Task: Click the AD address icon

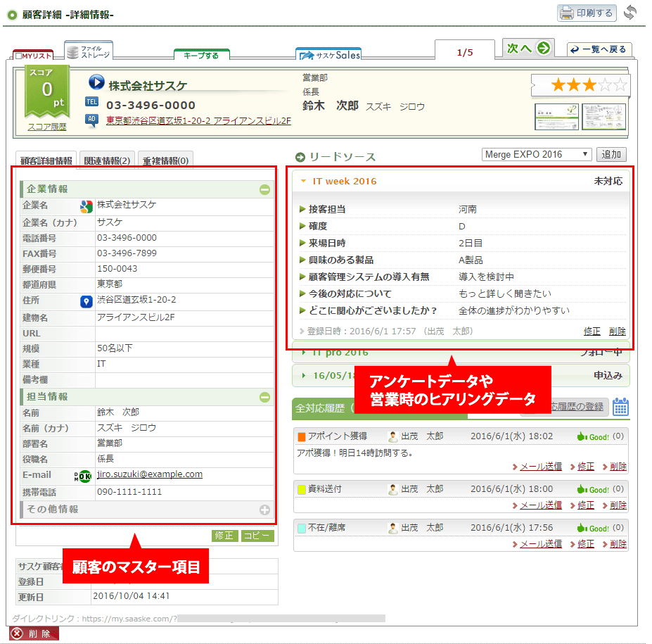Action: [x=92, y=120]
